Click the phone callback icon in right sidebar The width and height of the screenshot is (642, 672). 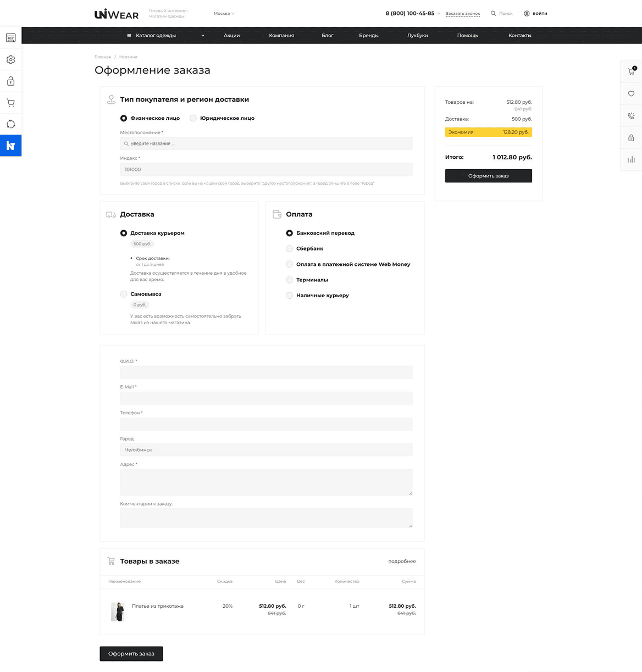click(631, 116)
